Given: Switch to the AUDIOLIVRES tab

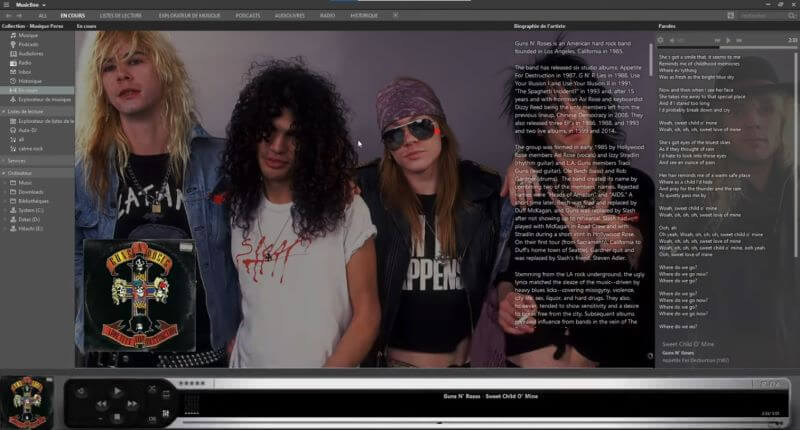Looking at the screenshot, I should pyautogui.click(x=290, y=16).
